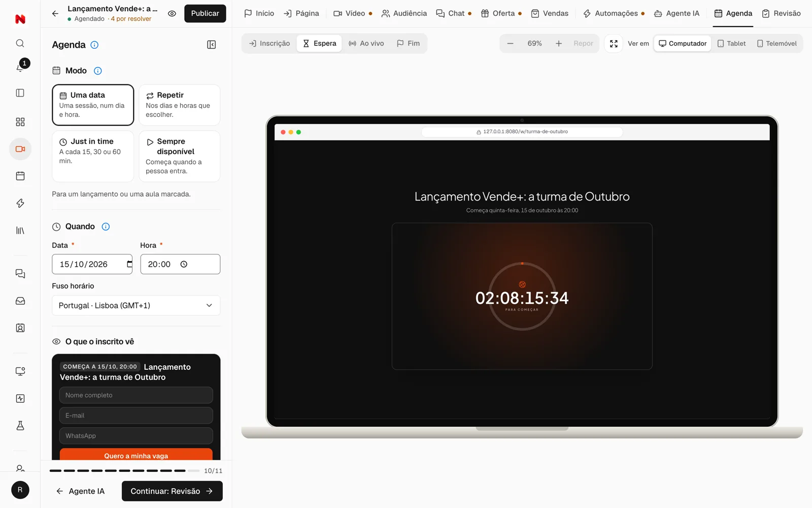Select the Just in time mode
The image size is (812, 508).
pos(93,156)
